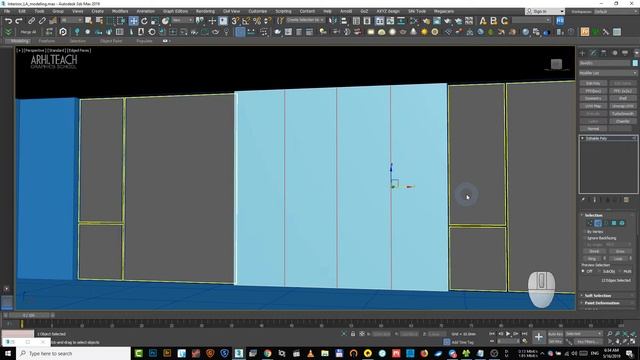Image resolution: width=640 pixels, height=360 pixels.
Task: Add the Unwrap UVW modifier button
Action: (x=622, y=106)
